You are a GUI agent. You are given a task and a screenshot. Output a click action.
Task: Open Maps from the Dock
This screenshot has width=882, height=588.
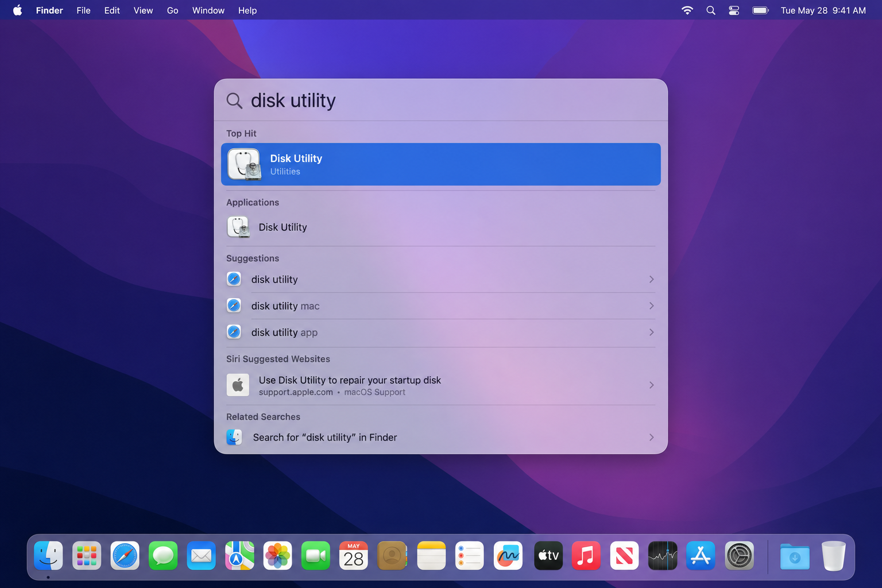(x=239, y=556)
